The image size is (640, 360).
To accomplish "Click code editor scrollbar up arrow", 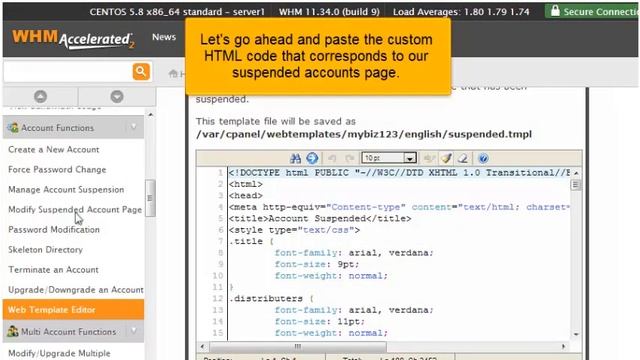I will coord(576,173).
